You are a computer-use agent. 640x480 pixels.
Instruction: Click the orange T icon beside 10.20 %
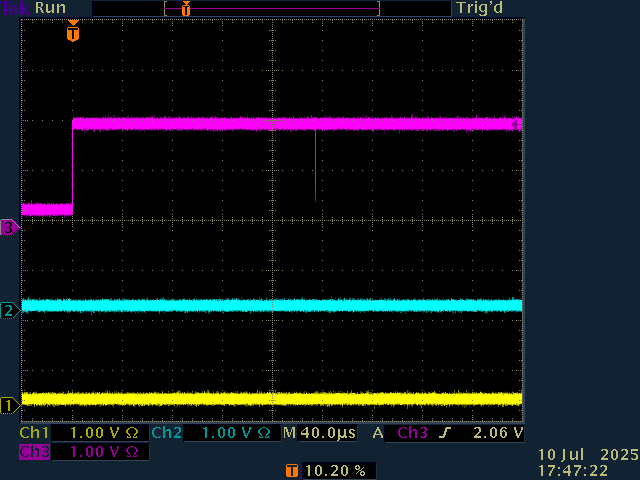291,470
